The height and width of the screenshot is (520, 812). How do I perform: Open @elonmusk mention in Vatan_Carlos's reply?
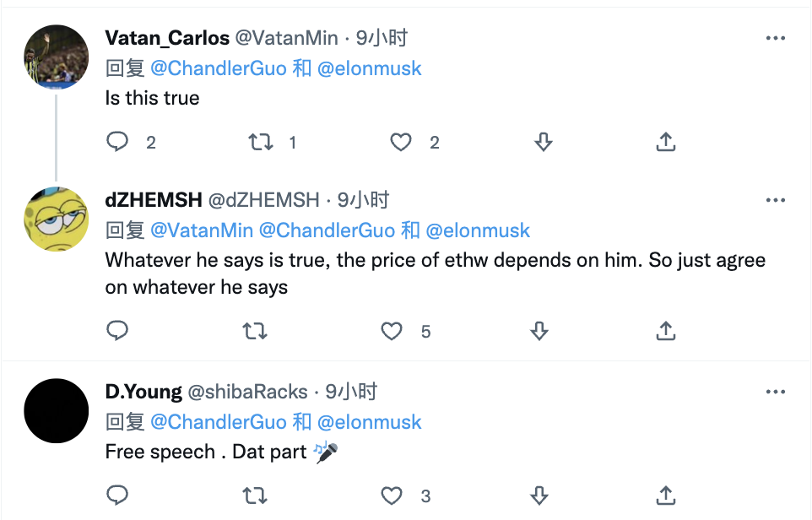coord(369,68)
